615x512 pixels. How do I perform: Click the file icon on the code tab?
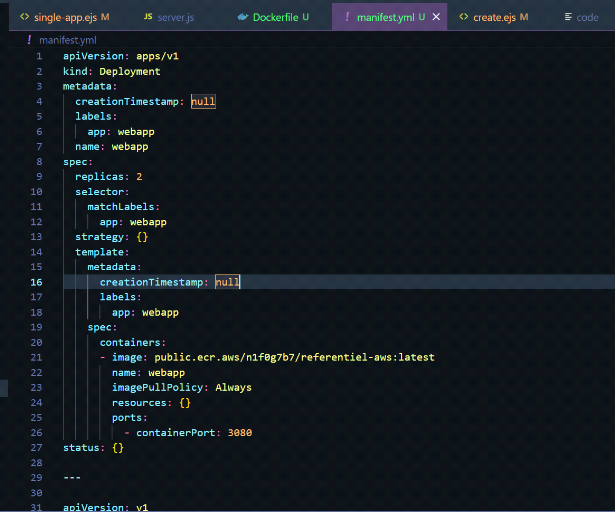568,18
